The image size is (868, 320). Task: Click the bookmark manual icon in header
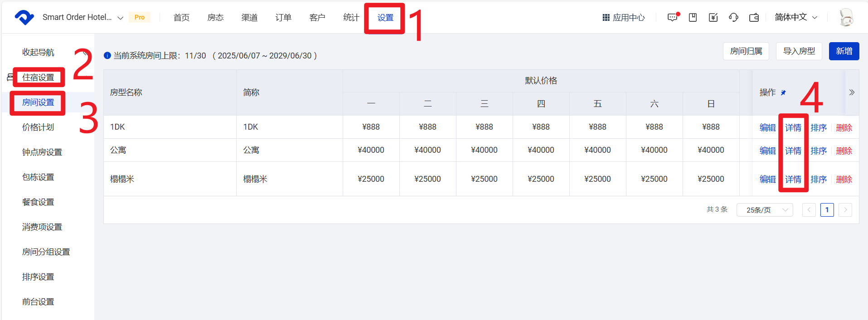coord(693,18)
